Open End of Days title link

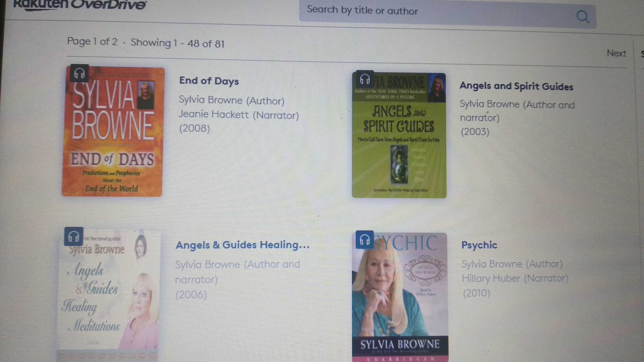[209, 81]
